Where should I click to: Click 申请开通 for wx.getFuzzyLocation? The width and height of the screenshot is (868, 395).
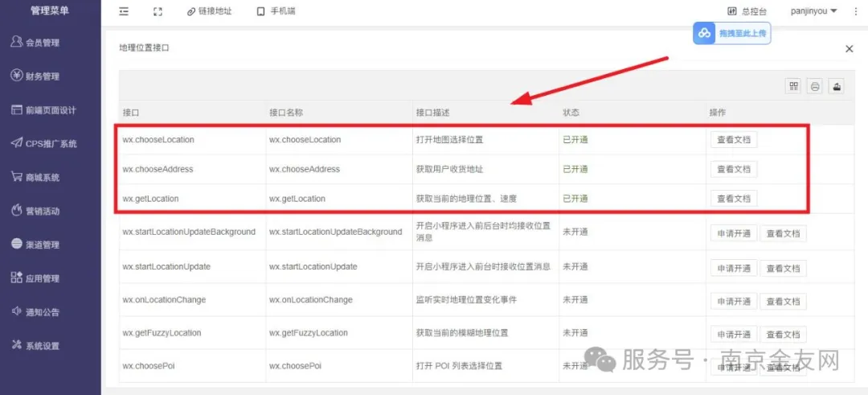734,335
